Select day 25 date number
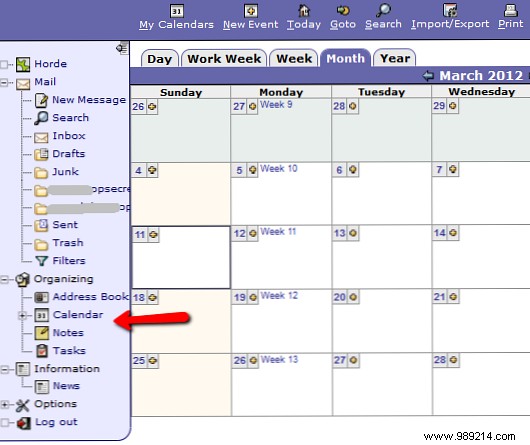Screen dimensions: 530x445 point(139,361)
